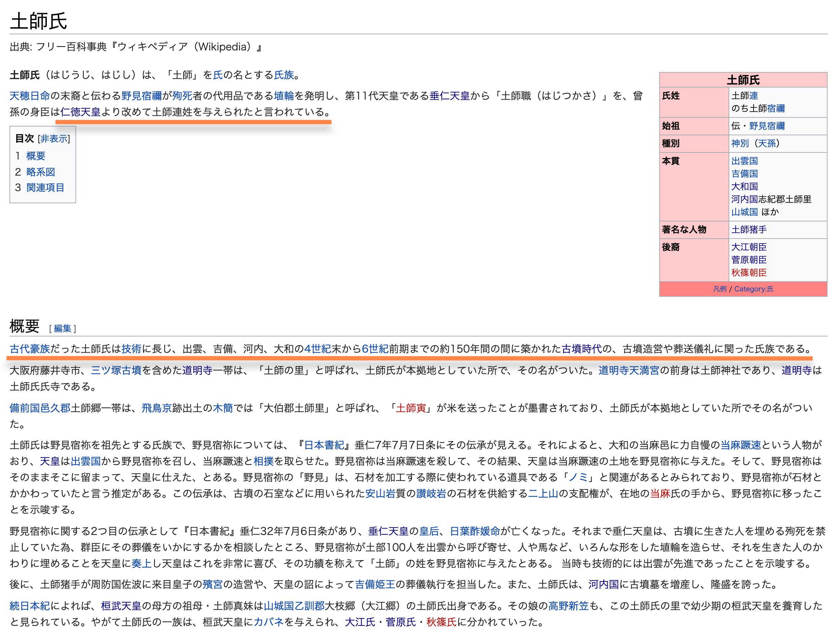Open the 大江氏 link
Viewport: 840px width, 643px height.
tap(360, 622)
